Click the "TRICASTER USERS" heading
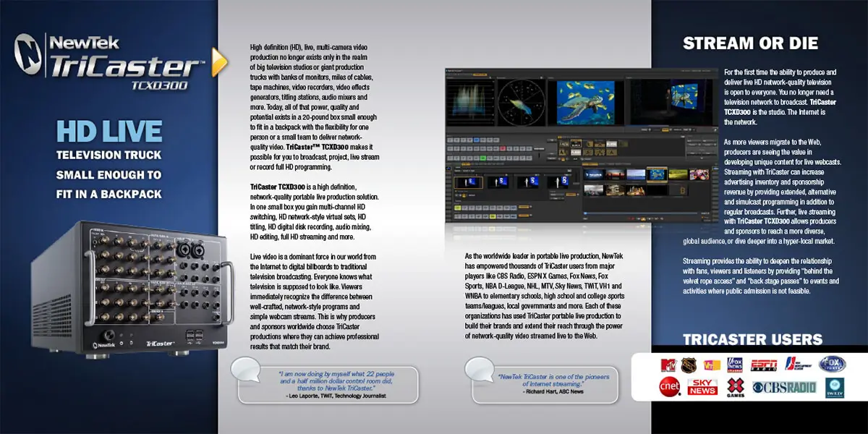The width and height of the screenshot is (868, 434). coord(753,340)
